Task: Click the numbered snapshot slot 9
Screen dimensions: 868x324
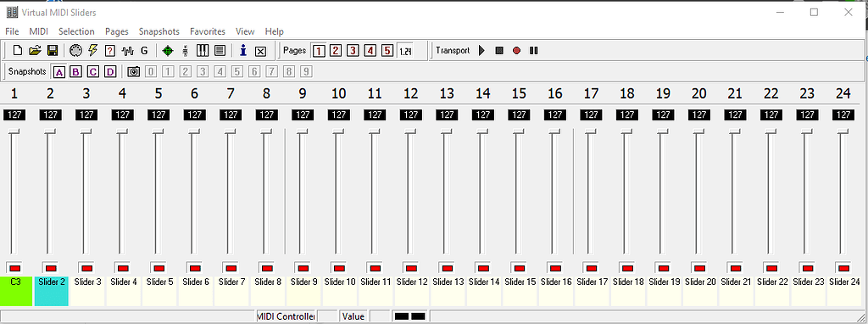Action: (306, 71)
